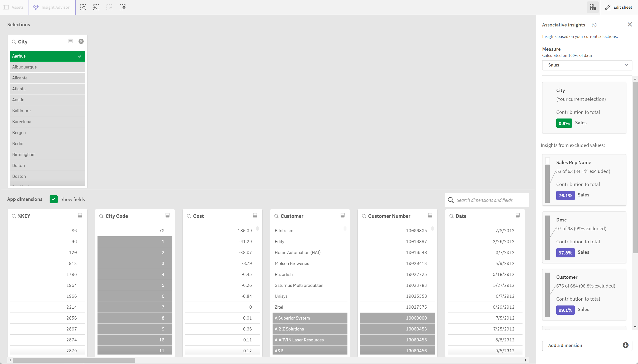
Task: Step back in selections
Action: pyautogui.click(x=96, y=8)
